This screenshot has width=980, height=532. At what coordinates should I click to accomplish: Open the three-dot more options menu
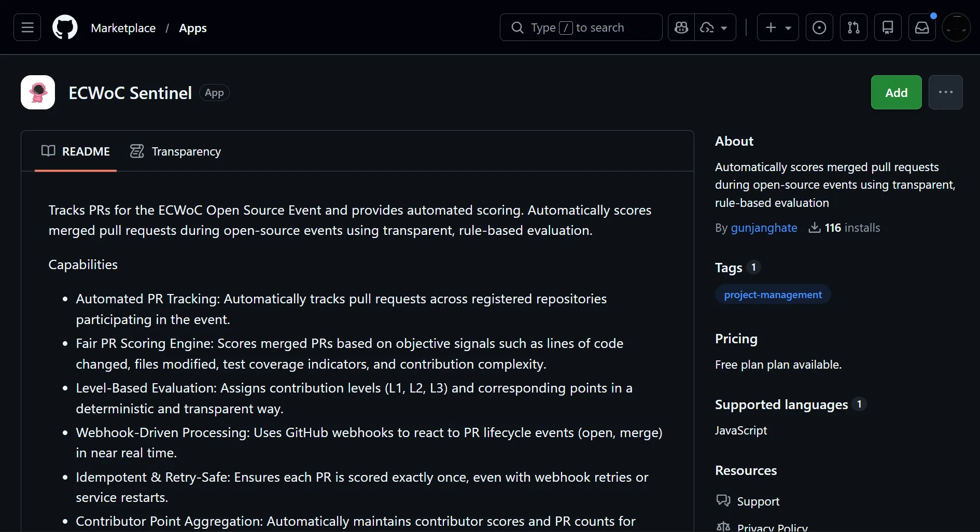[945, 92]
